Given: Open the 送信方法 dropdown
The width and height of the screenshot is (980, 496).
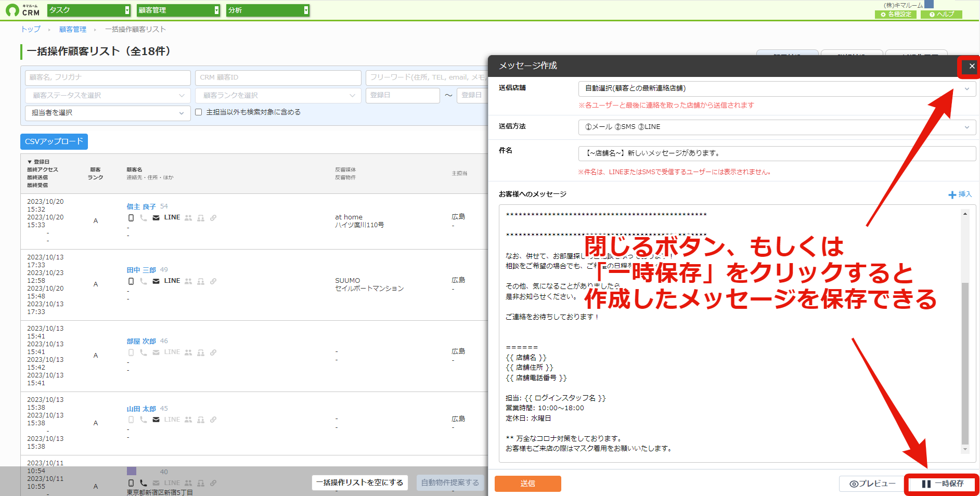Looking at the screenshot, I should (777, 127).
